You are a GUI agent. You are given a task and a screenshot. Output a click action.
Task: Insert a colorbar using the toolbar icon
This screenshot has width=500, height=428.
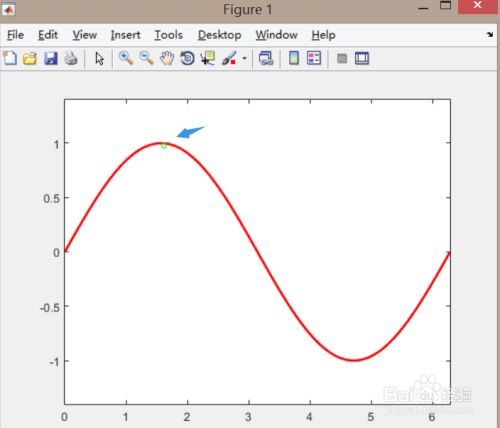(294, 58)
